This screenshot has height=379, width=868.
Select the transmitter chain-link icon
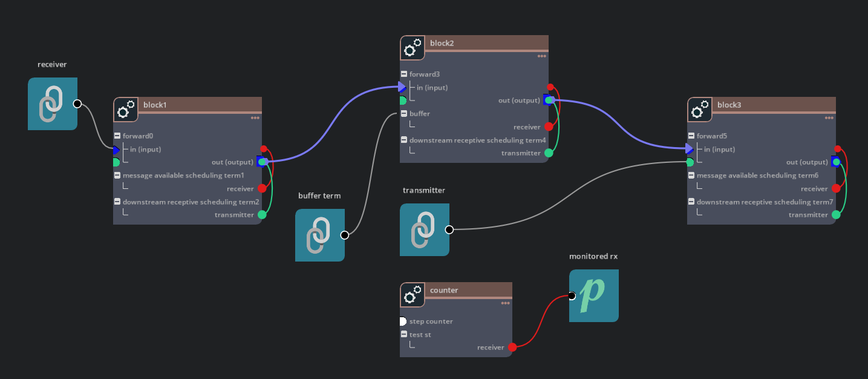pyautogui.click(x=424, y=229)
